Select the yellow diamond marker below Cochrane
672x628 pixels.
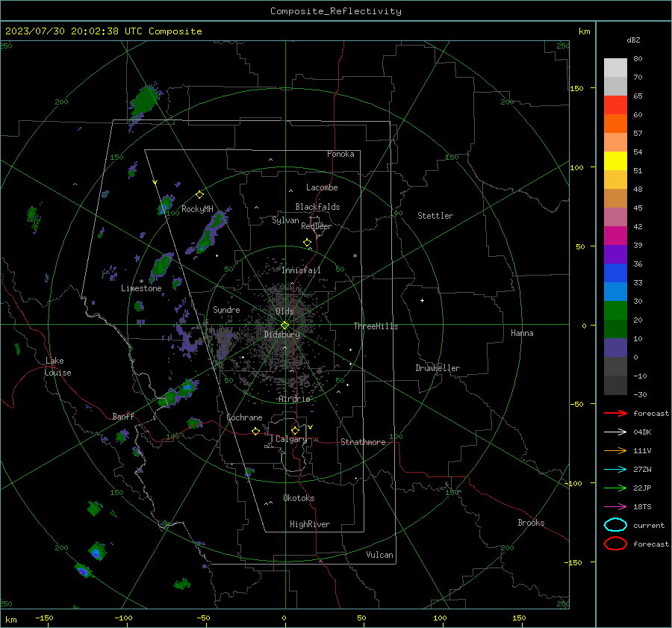click(x=255, y=431)
